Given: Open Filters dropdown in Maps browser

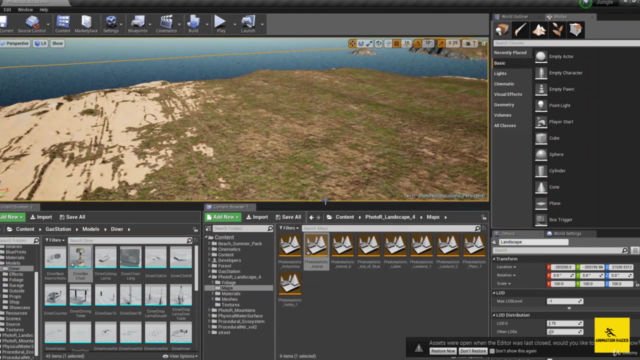Looking at the screenshot, I should (289, 228).
